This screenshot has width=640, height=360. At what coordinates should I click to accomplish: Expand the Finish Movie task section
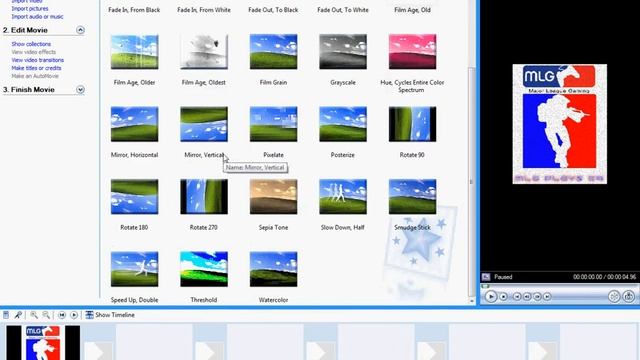(80, 89)
